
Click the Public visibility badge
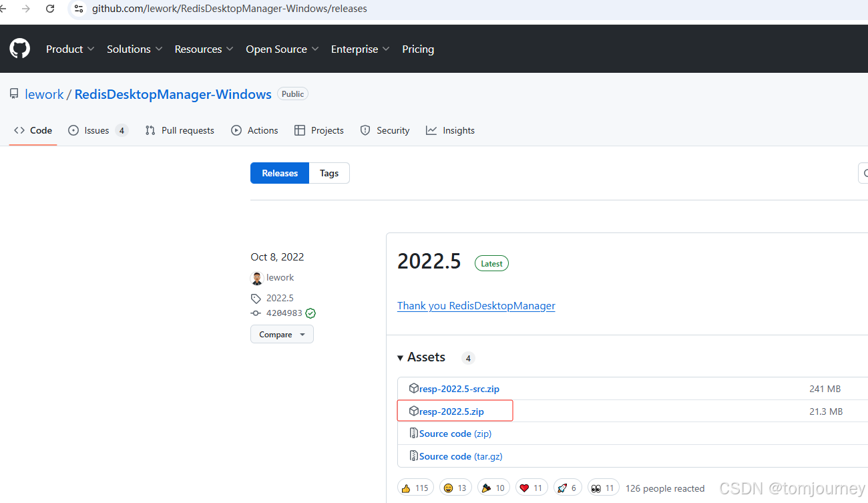click(292, 94)
